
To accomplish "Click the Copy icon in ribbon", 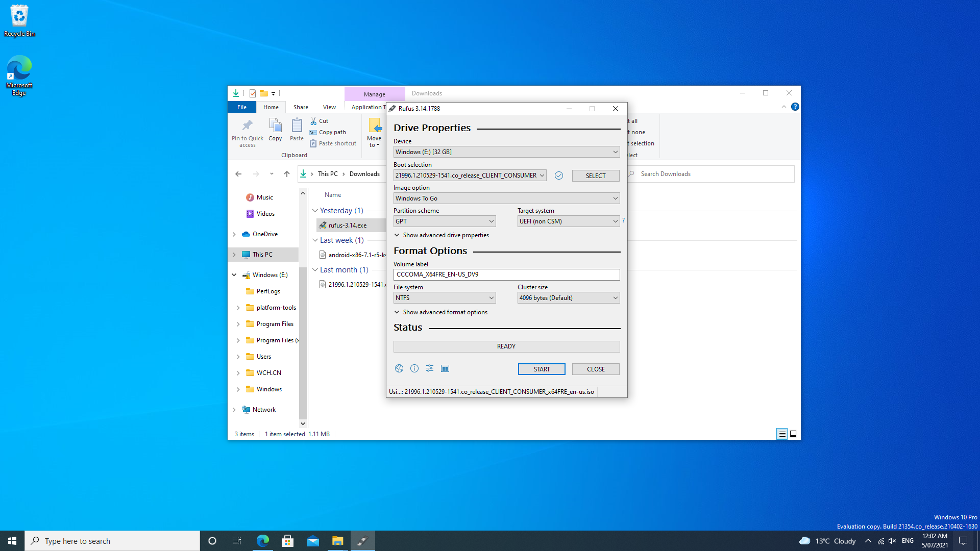I will (x=275, y=131).
